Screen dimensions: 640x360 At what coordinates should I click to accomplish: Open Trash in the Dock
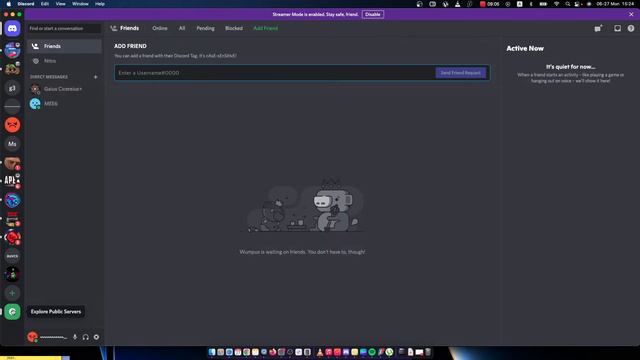tap(428, 352)
